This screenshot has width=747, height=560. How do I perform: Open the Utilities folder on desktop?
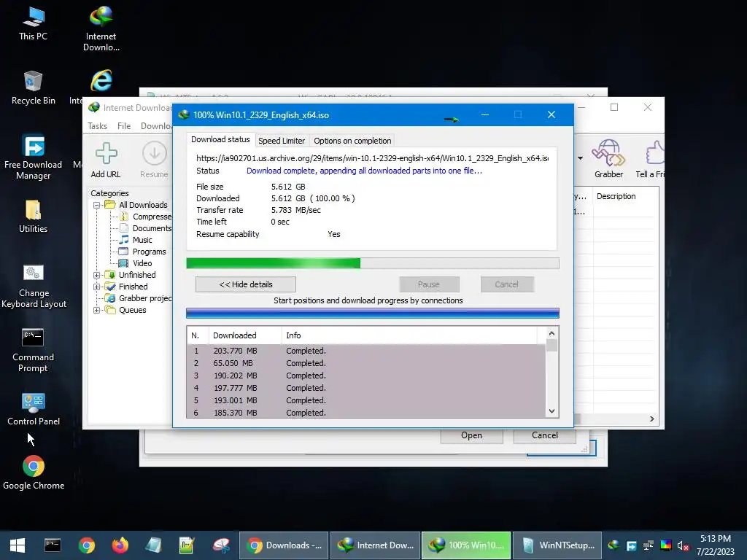click(33, 217)
